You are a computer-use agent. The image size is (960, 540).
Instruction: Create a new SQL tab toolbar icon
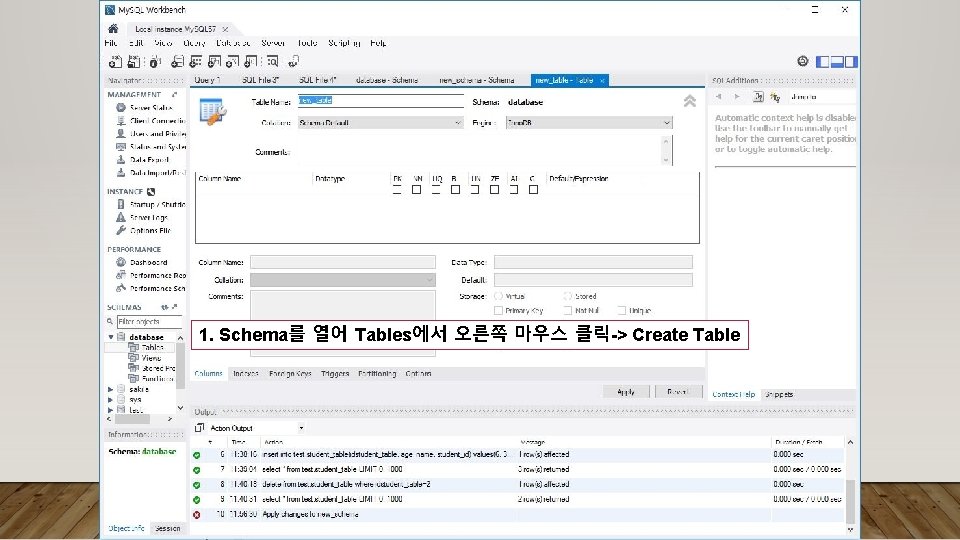tap(115, 61)
